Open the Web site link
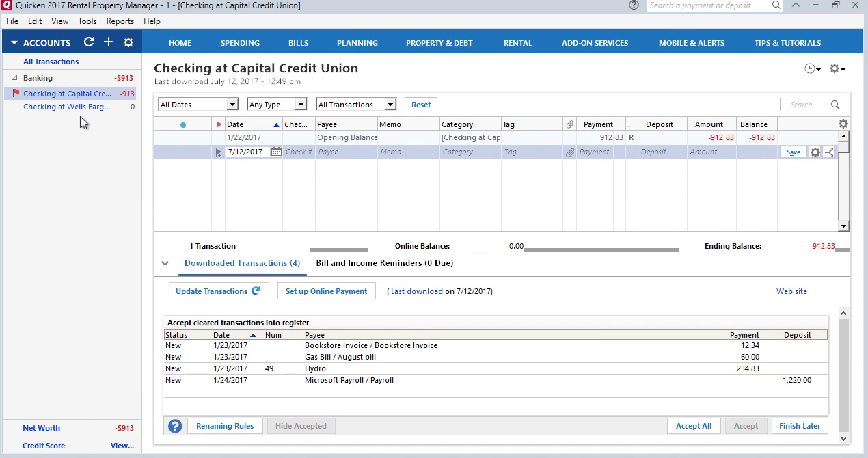Viewport: 868px width, 458px height. tap(791, 291)
